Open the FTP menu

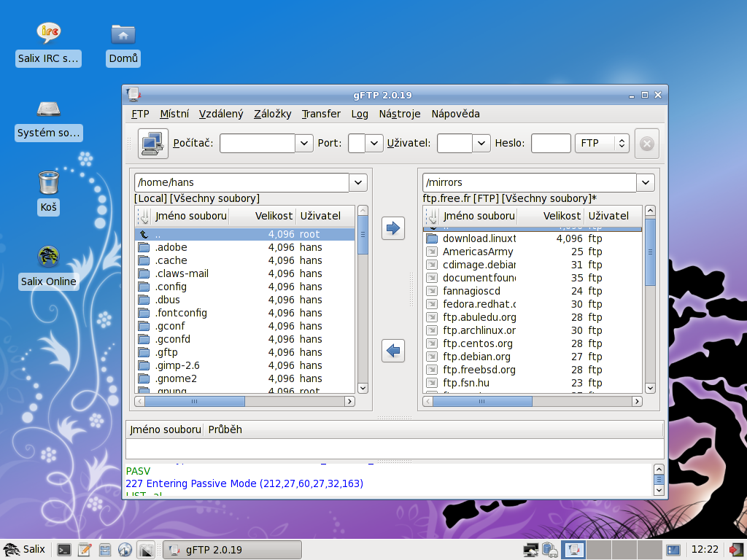[x=140, y=114]
